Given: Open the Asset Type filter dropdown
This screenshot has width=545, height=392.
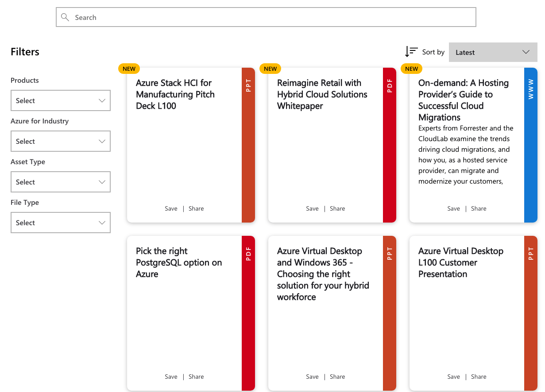Looking at the screenshot, I should (60, 182).
